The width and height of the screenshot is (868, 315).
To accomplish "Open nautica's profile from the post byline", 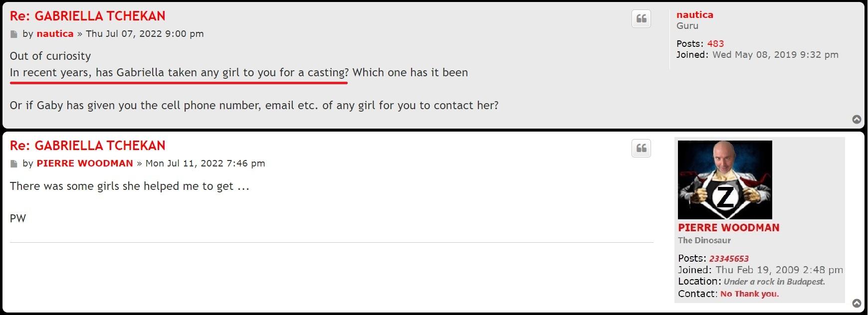I will pos(55,34).
